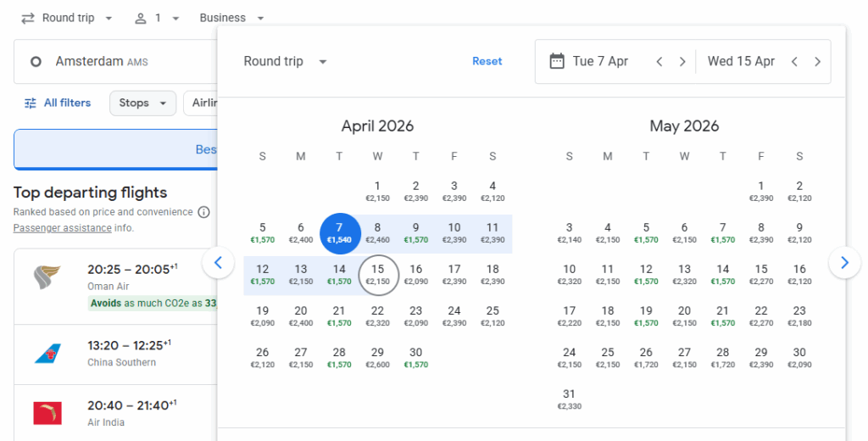868x441 pixels.
Task: Click the China Southern airline logo
Action: (47, 354)
